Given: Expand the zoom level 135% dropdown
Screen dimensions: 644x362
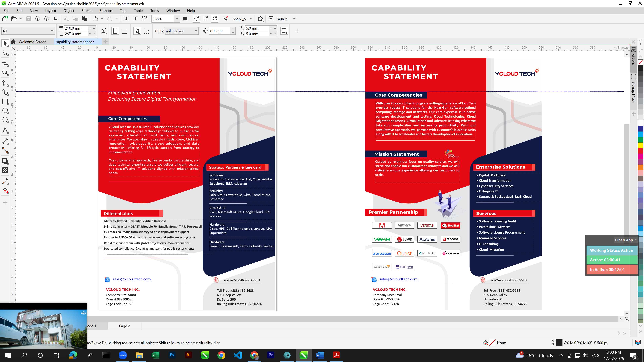Looking at the screenshot, I should tap(177, 19).
